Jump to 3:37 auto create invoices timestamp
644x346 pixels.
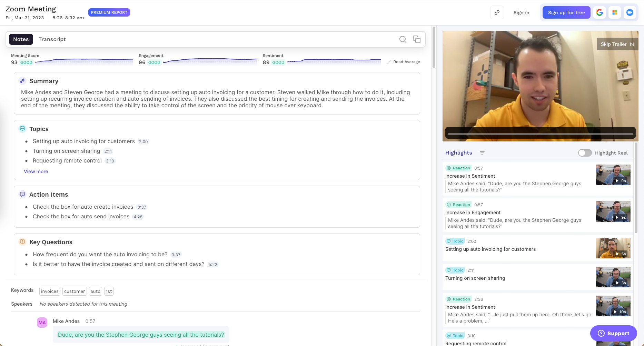tap(142, 207)
